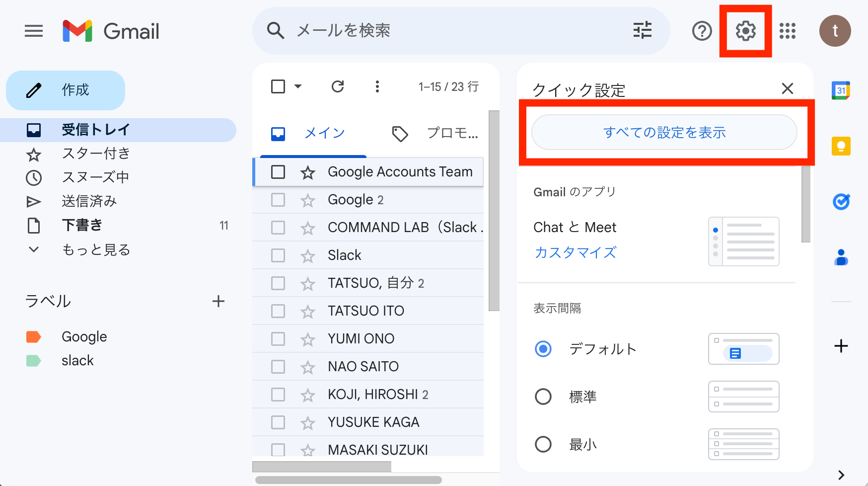The image size is (868, 486).
Task: Open the three-dot More menu above mail list
Action: (377, 86)
